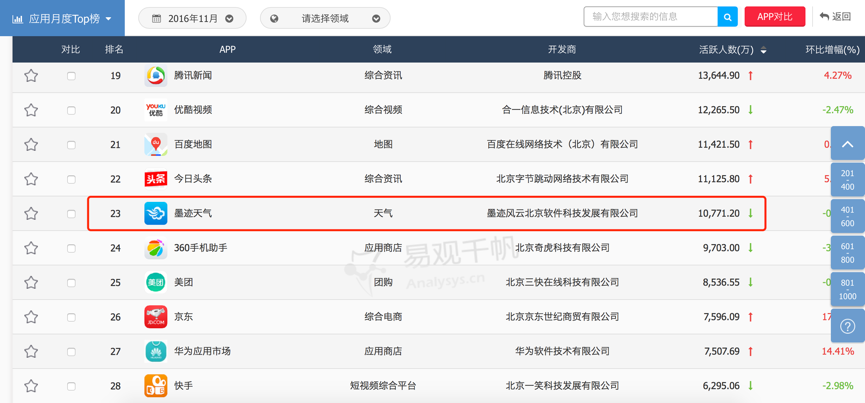The width and height of the screenshot is (865, 403).
Task: Select growth value 14.41%
Action: click(x=838, y=351)
